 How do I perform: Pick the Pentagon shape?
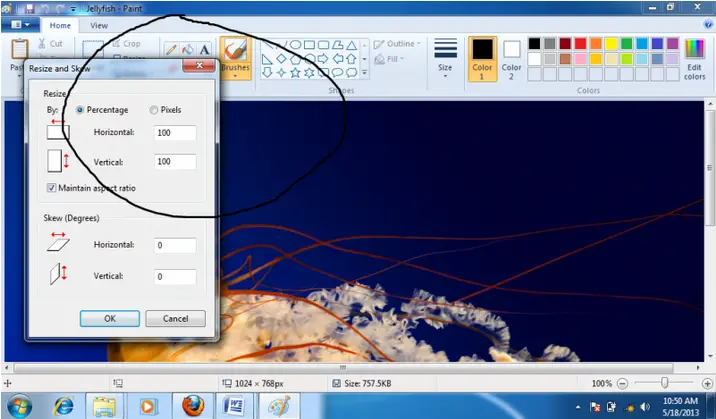(x=295, y=59)
